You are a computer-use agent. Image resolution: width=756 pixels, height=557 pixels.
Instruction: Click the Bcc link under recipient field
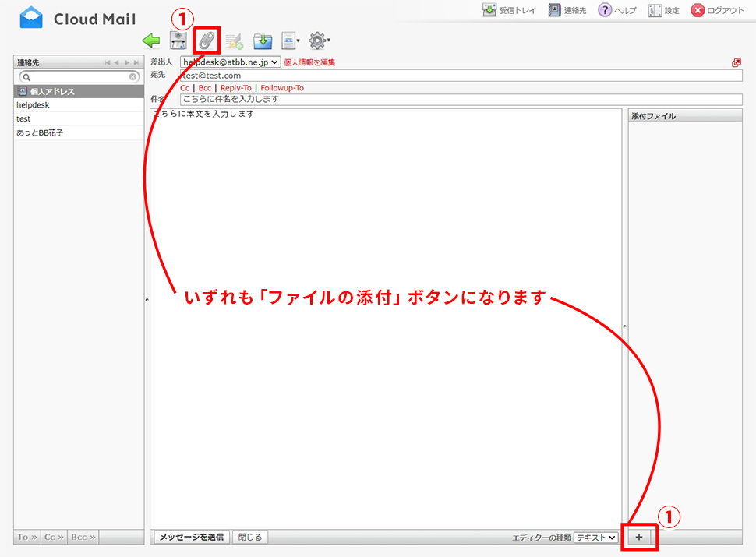coord(204,88)
